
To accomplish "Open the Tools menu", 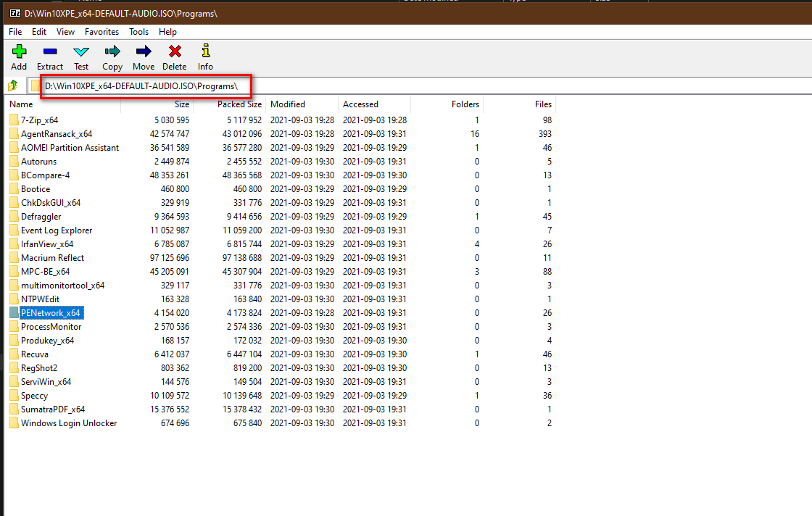I will 138,32.
